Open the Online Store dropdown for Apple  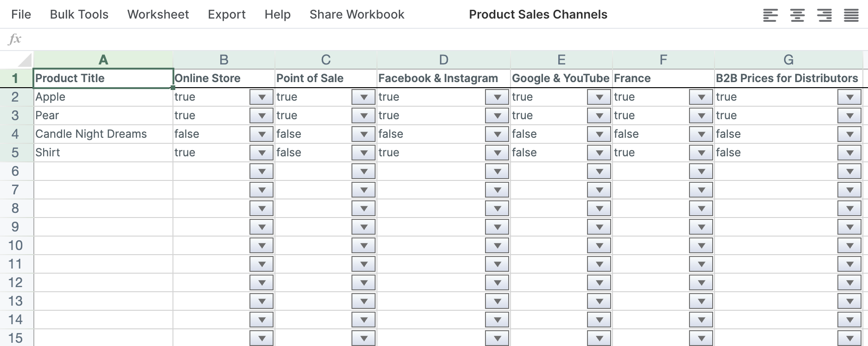coord(261,97)
